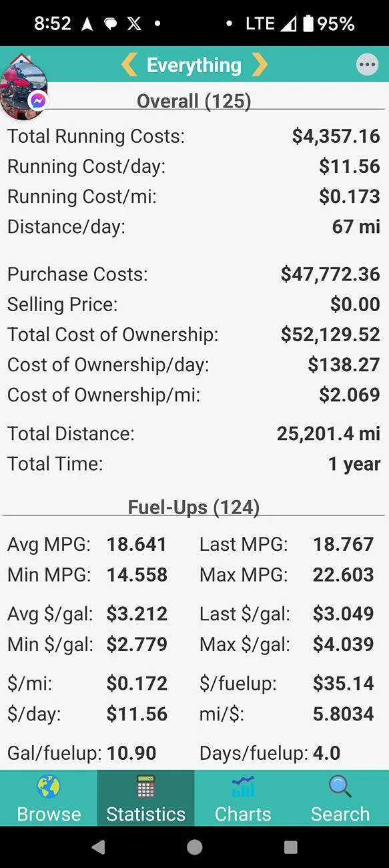Open the Charts graph icon
Screen dimensions: 389x868
(243, 787)
